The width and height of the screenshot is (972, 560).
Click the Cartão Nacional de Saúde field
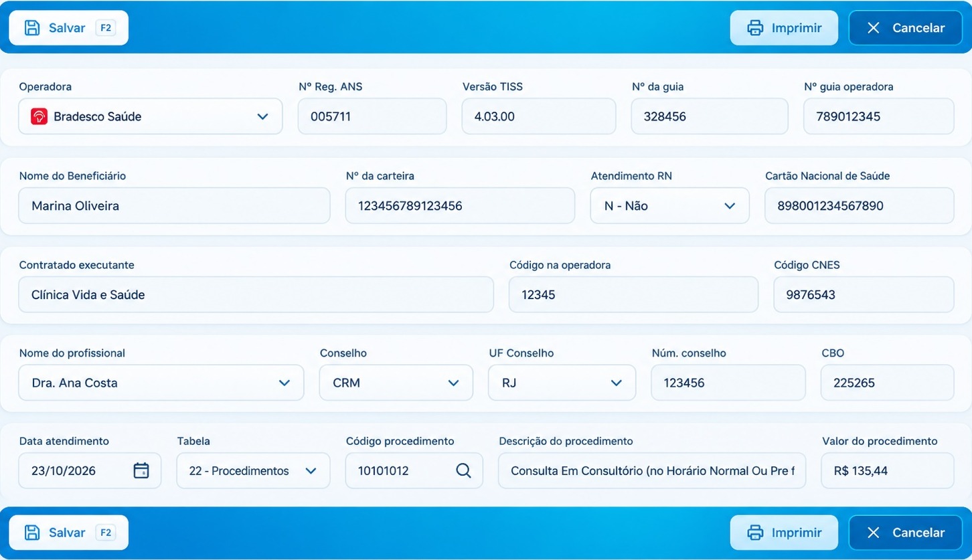pyautogui.click(x=860, y=206)
